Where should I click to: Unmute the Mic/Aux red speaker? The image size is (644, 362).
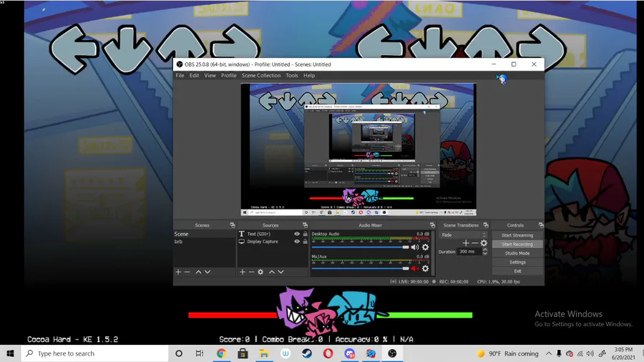415,268
